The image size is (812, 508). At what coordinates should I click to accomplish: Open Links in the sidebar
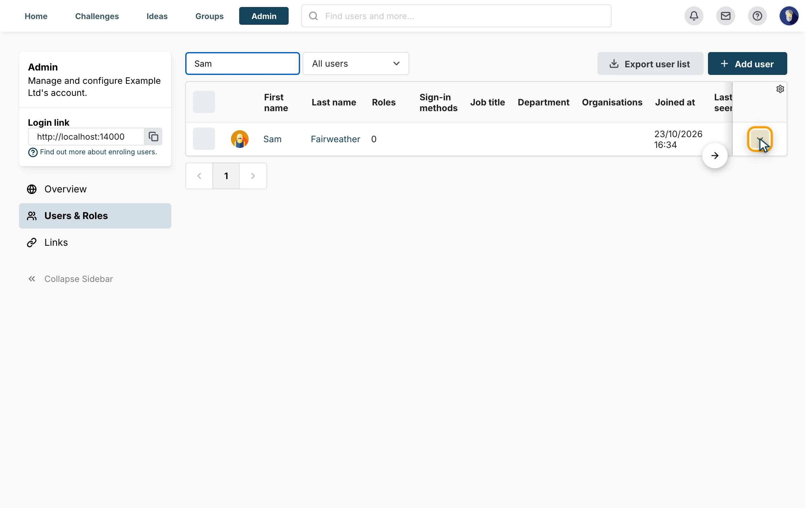click(x=95, y=242)
